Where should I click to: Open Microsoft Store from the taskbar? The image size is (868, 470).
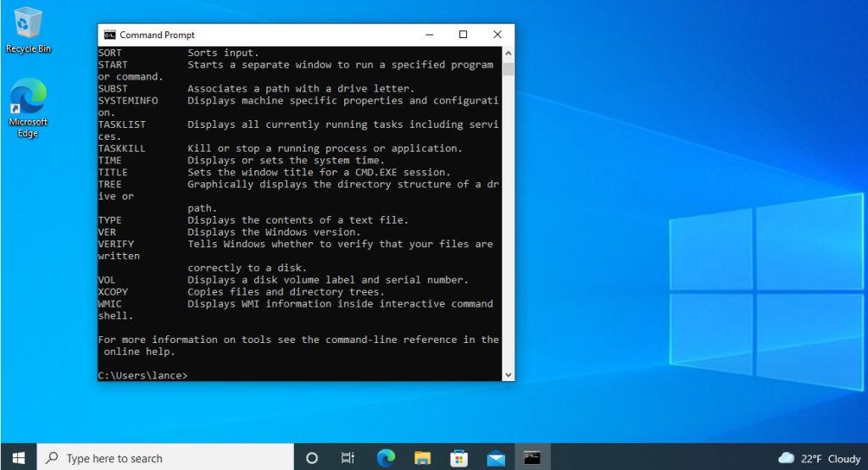(459, 458)
